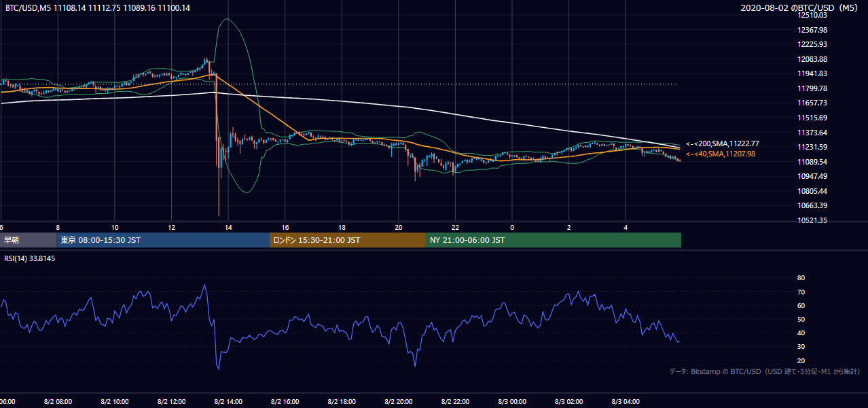868x408 pixels.
Task: Click the 40 SMA 11207.98 label
Action: click(x=720, y=154)
